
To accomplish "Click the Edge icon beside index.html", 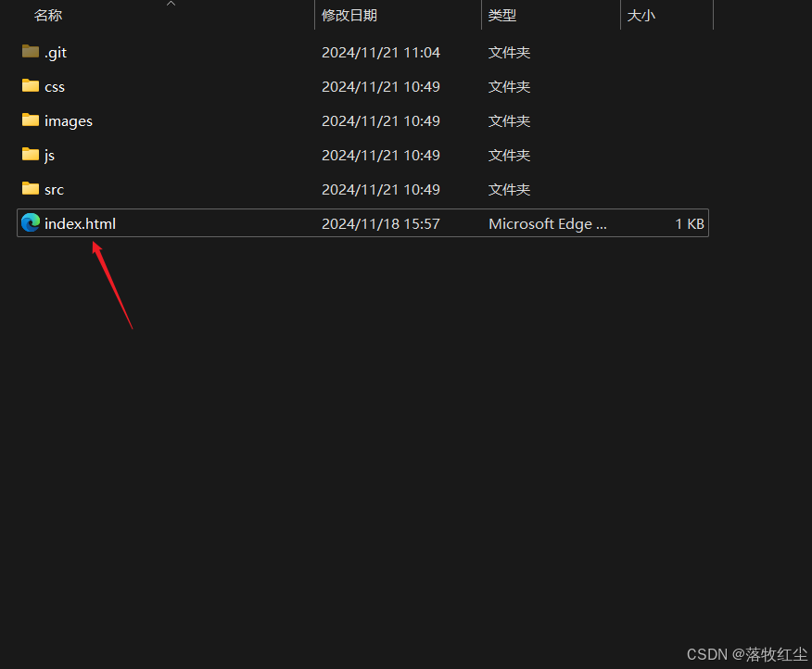I will [31, 222].
